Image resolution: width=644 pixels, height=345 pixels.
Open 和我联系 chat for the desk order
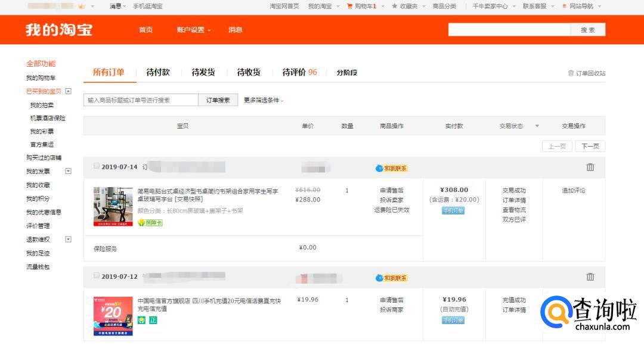(x=392, y=168)
